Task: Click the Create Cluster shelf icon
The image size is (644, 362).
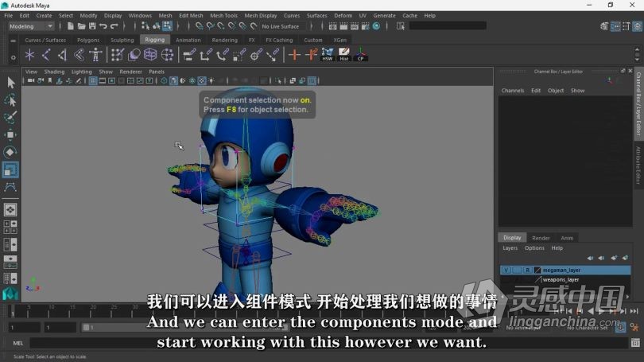Action: click(167, 55)
